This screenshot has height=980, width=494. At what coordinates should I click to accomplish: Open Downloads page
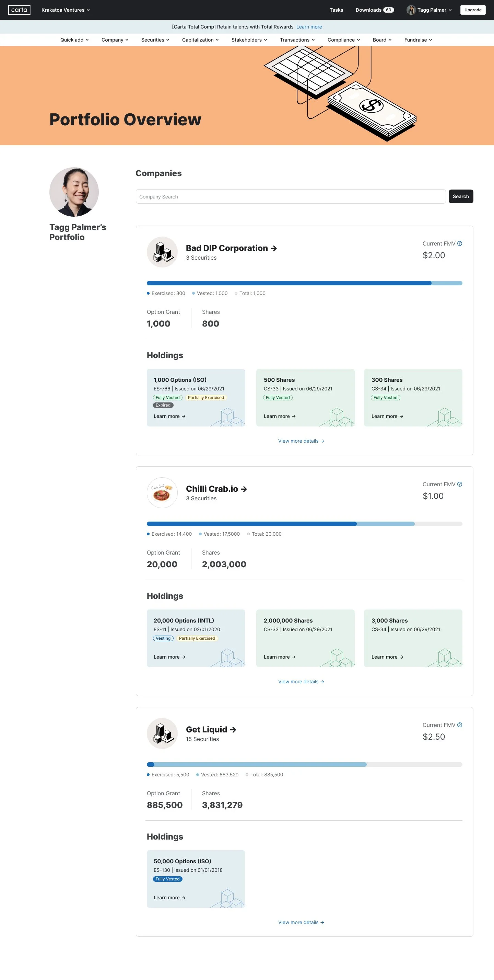point(368,10)
